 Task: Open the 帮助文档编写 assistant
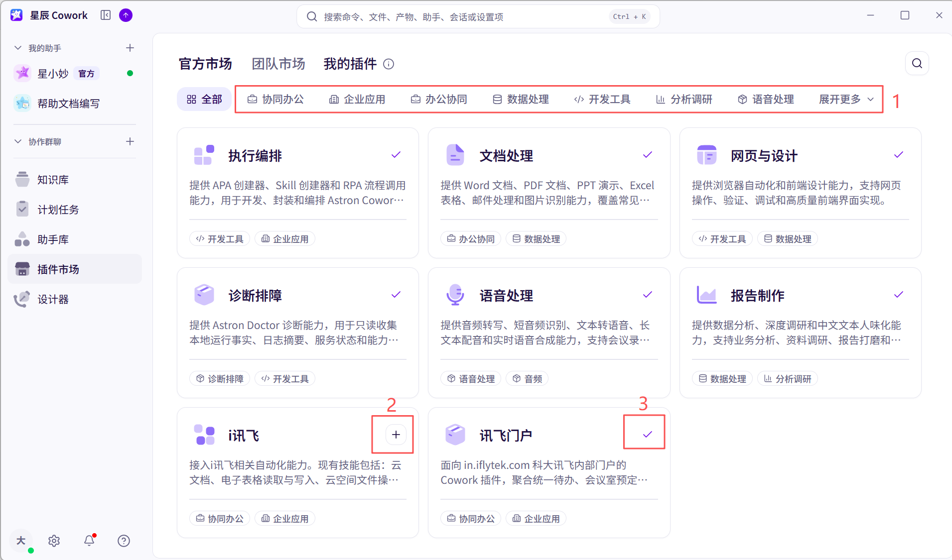pos(75,103)
